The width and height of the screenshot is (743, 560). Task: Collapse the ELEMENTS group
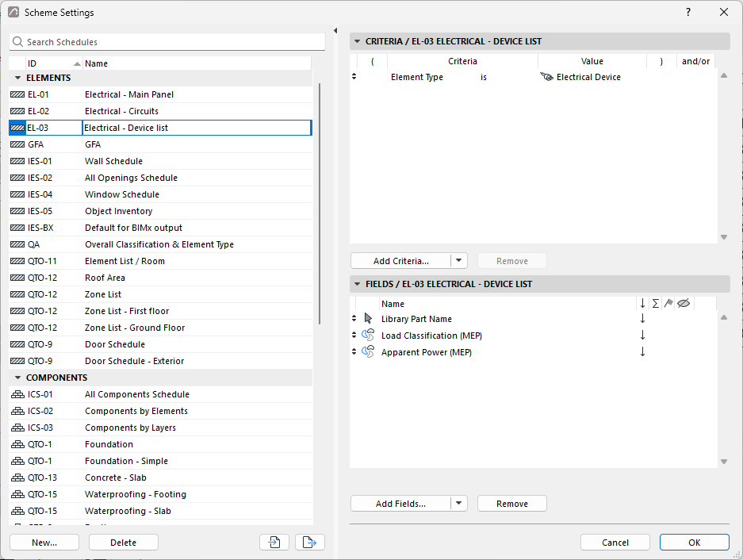pyautogui.click(x=18, y=78)
